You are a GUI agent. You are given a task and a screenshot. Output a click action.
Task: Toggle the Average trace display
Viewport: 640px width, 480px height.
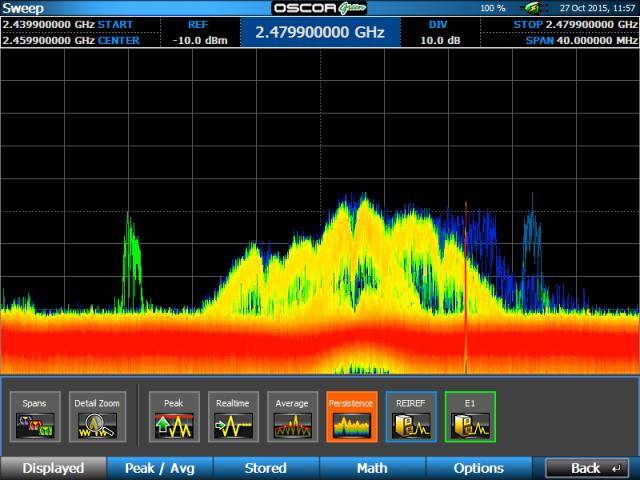292,416
